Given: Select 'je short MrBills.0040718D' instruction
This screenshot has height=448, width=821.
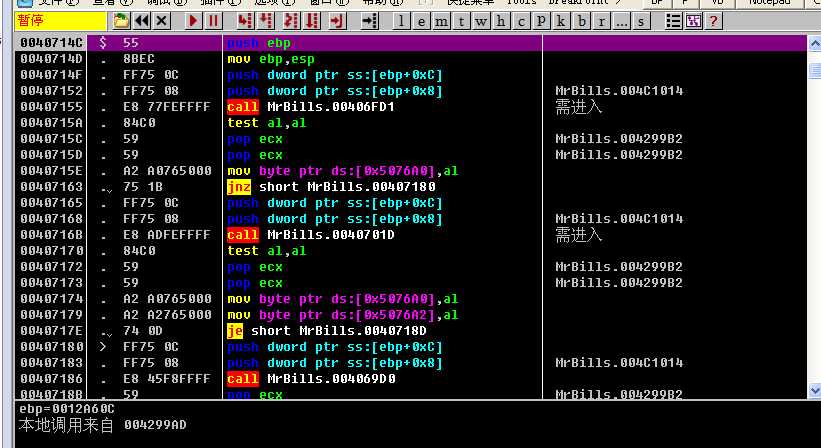Looking at the screenshot, I should pos(327,331).
